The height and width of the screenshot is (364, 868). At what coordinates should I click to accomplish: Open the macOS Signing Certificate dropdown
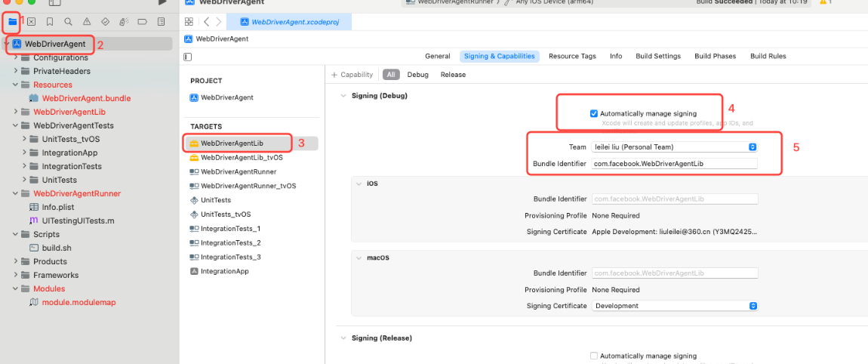(674, 306)
